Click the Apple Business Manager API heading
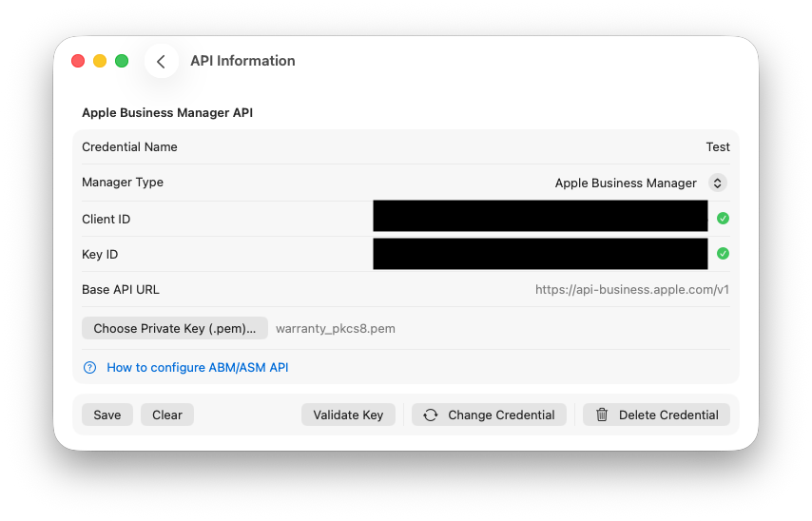The image size is (812, 521). click(x=167, y=113)
